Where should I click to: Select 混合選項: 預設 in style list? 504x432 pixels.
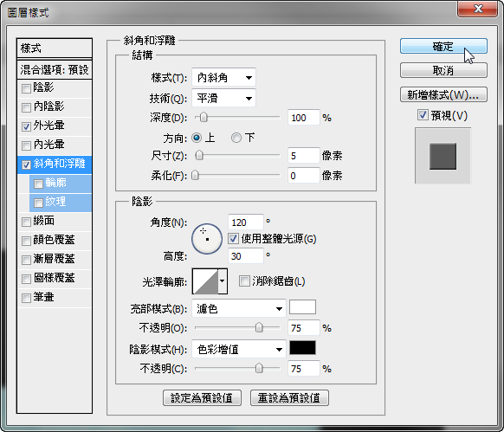tap(55, 69)
